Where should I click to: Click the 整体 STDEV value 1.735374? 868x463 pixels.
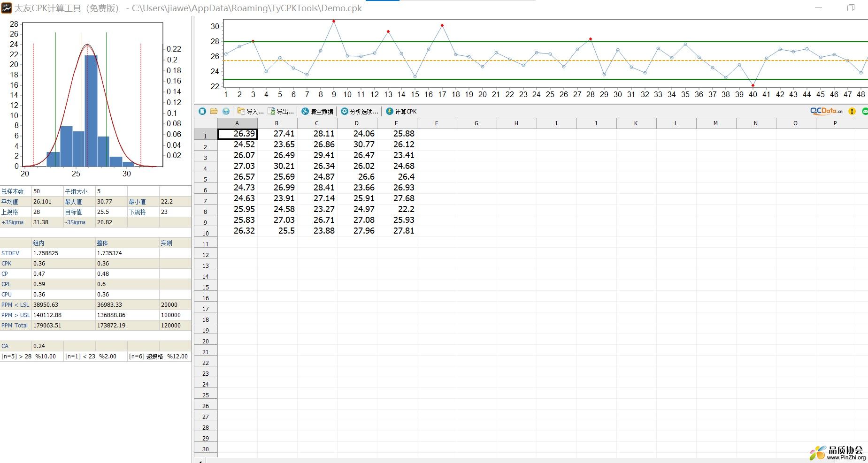pyautogui.click(x=127, y=253)
